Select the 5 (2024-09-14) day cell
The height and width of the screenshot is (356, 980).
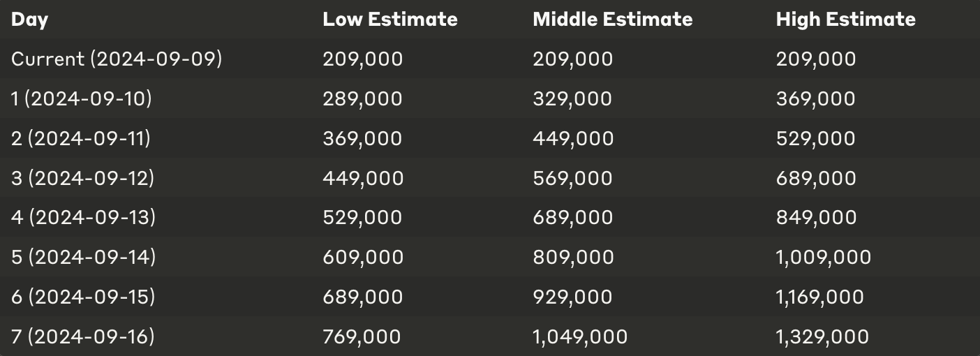[84, 257]
